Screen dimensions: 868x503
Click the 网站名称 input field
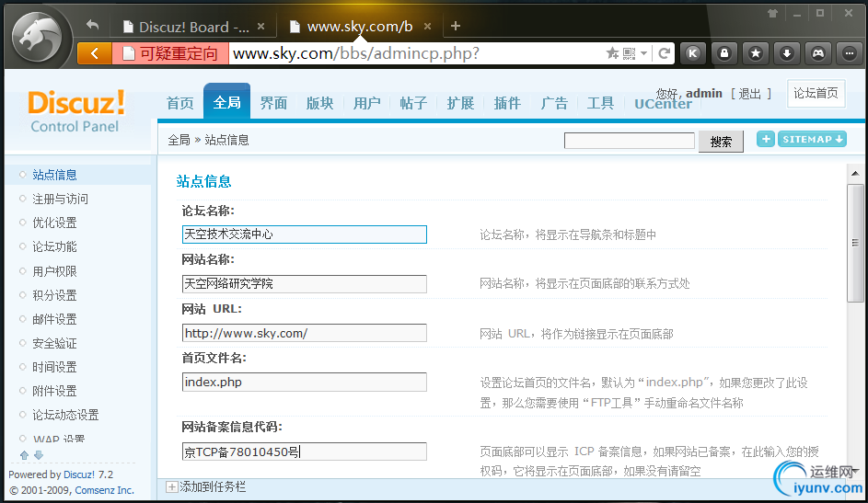coord(305,283)
